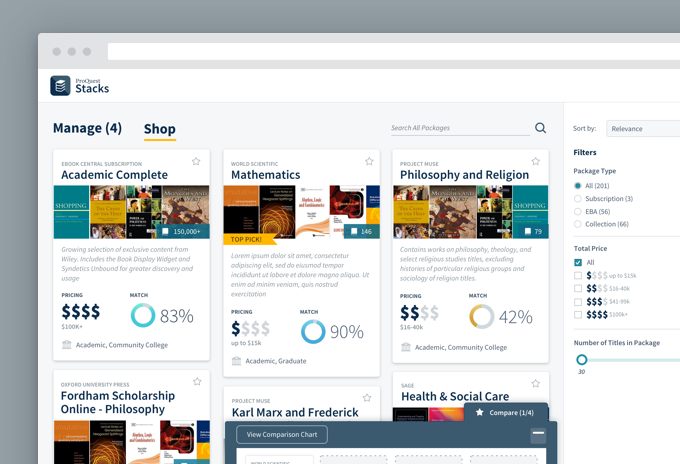Open the Academic Complete package title
680x464 pixels.
click(x=114, y=175)
